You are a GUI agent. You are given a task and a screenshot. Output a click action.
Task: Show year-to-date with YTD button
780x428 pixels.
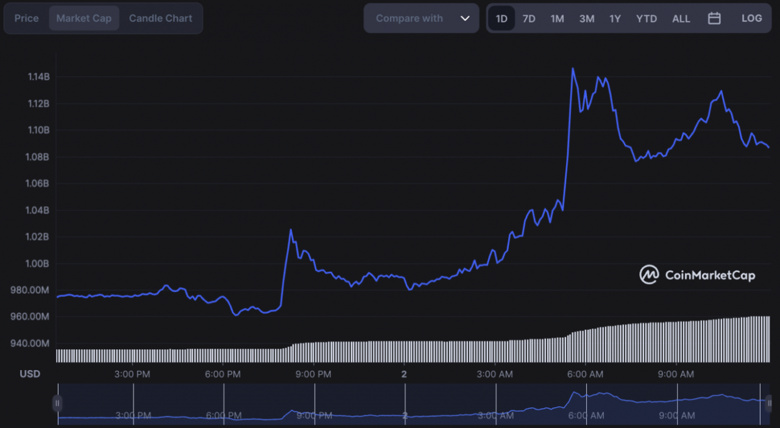coord(646,18)
